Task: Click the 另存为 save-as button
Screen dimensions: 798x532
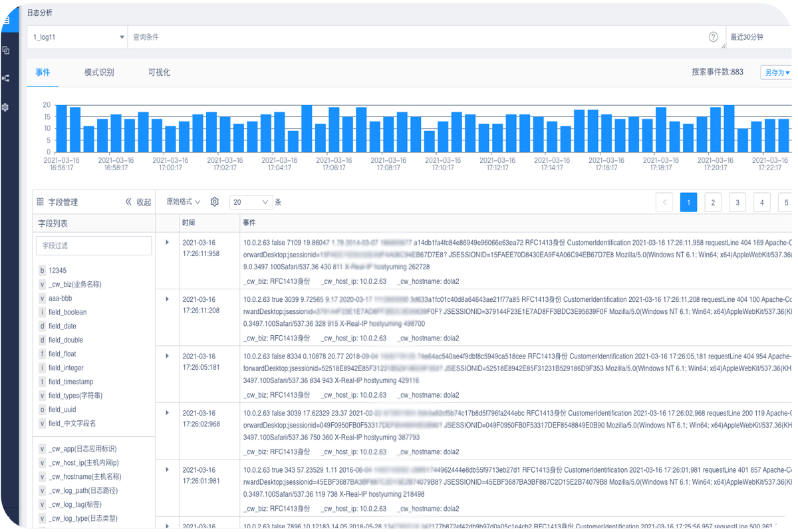Action: (776, 72)
